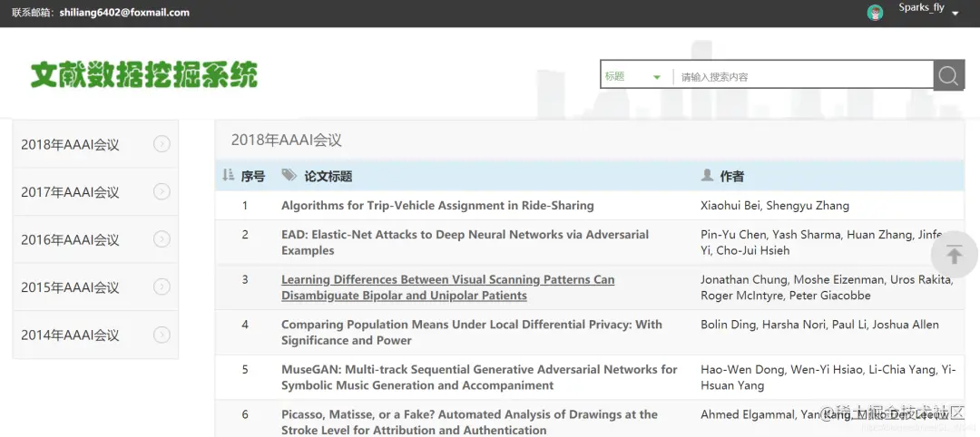980x437 pixels.
Task: Open the EAD: Elastic-Net Attacks paper link
Action: (465, 242)
